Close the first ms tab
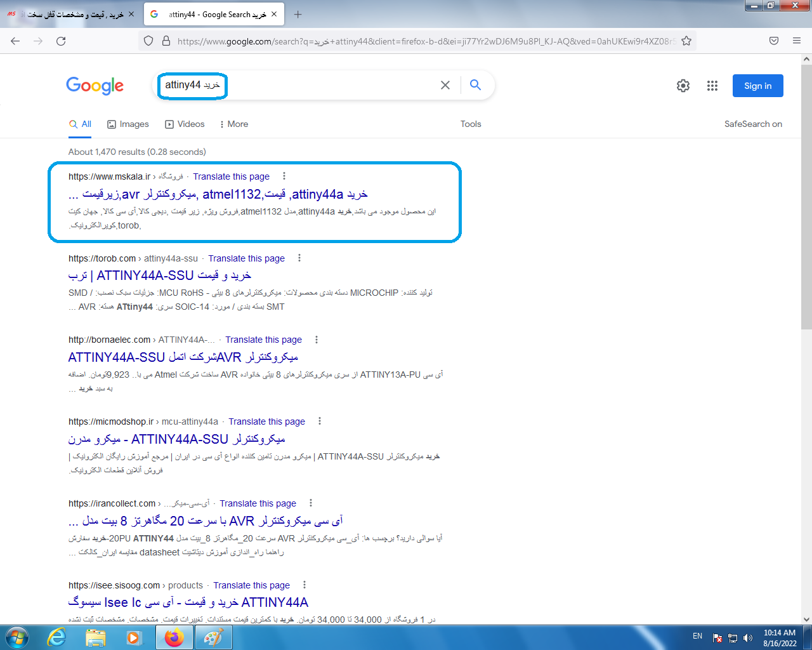The height and width of the screenshot is (650, 812). tap(131, 14)
